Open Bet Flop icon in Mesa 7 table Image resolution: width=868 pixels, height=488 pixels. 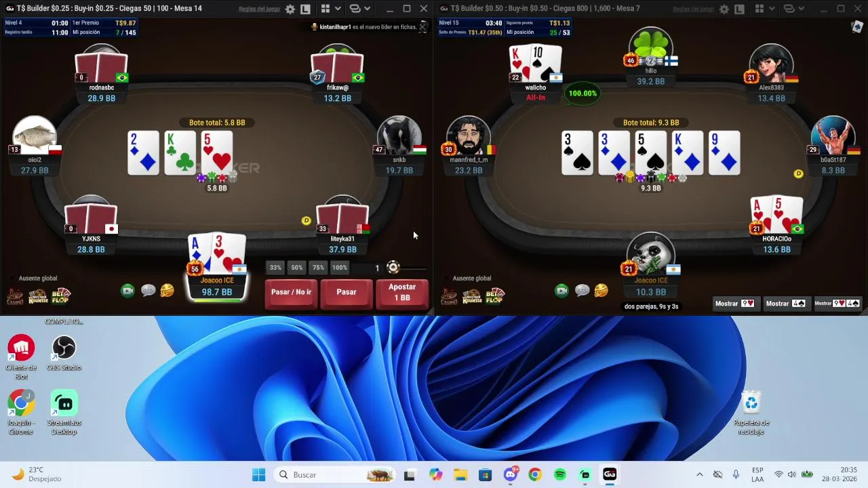coord(495,296)
